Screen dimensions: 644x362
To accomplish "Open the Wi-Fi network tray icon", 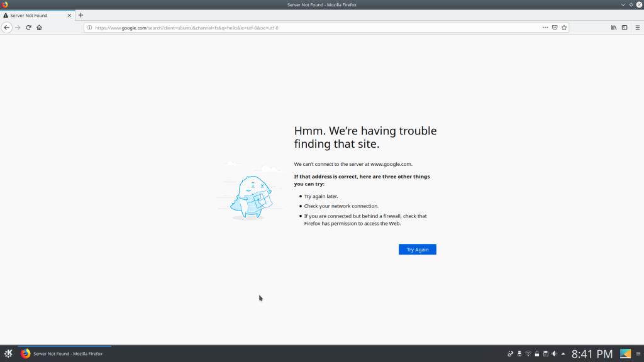I will 528,354.
